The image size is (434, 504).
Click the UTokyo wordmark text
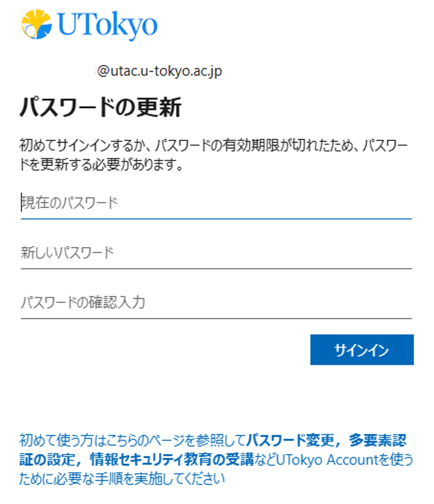pos(108,25)
